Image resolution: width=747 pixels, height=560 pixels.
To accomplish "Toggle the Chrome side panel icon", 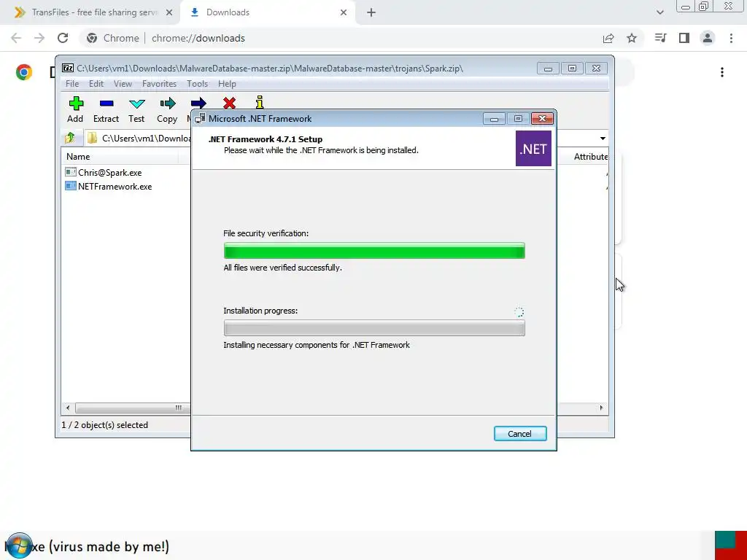I will tap(684, 38).
